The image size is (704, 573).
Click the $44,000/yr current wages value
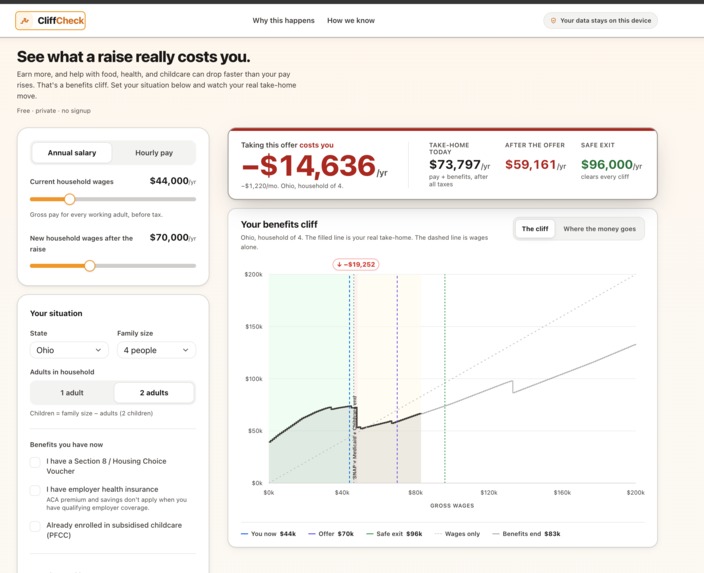(x=173, y=181)
